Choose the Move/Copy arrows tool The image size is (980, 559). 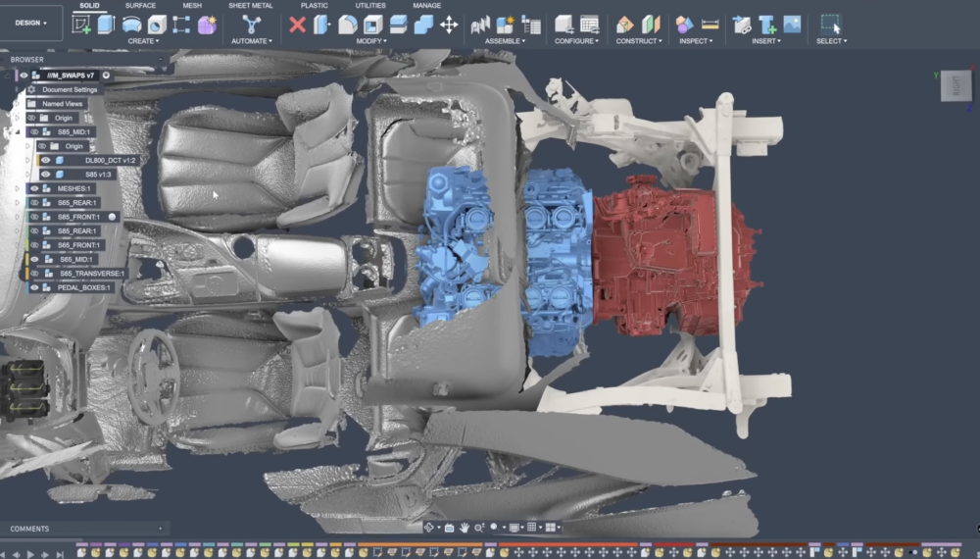[x=449, y=25]
